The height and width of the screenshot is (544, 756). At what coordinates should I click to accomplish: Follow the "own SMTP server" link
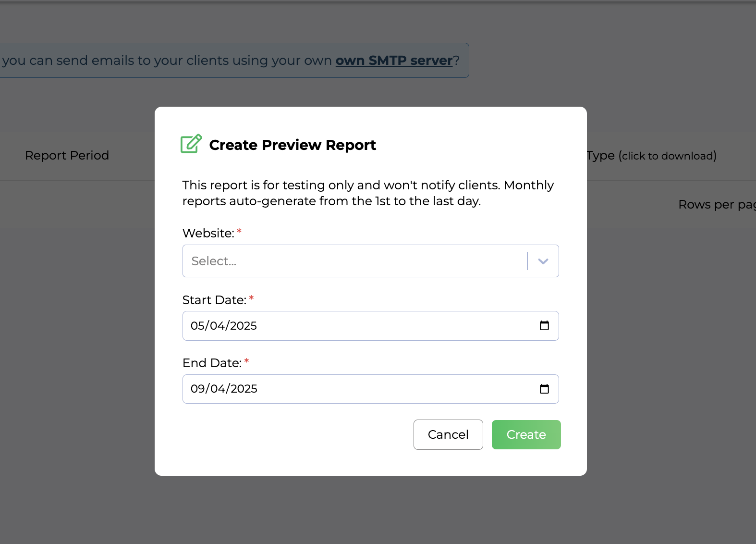394,61
